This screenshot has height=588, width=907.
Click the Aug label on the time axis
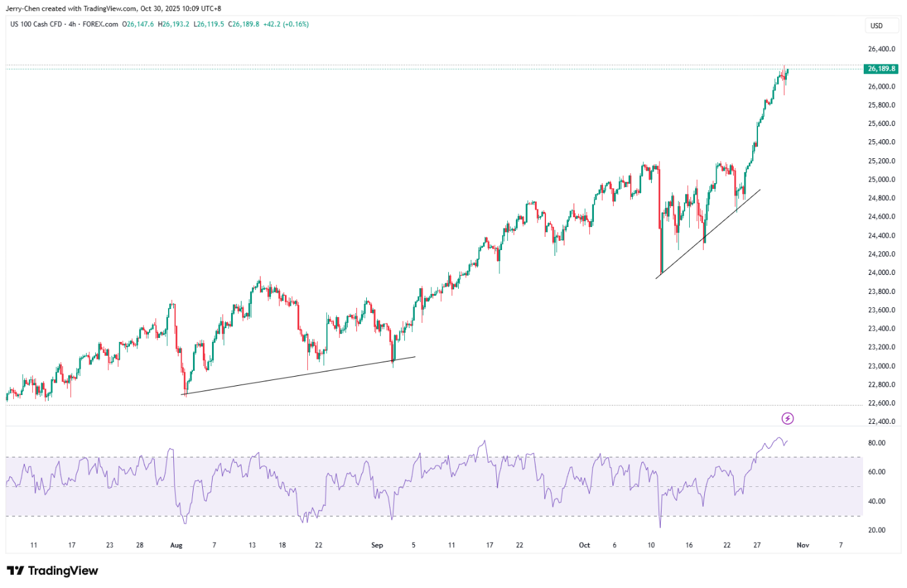click(175, 545)
